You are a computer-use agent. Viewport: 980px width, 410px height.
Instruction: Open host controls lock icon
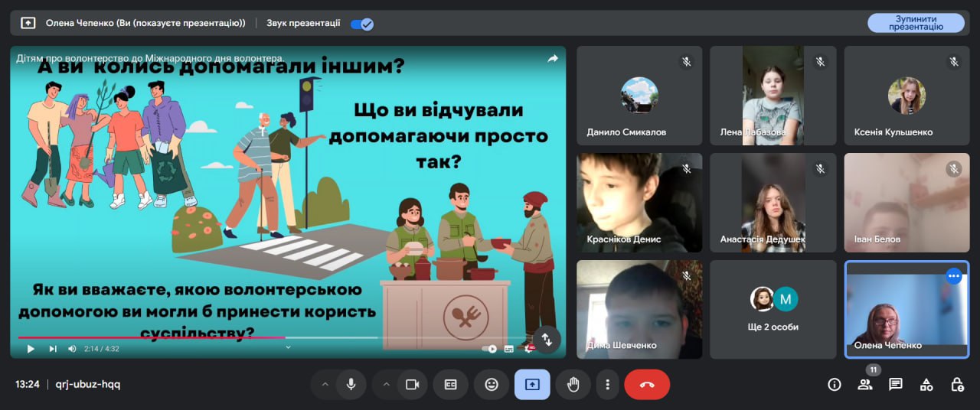957,385
